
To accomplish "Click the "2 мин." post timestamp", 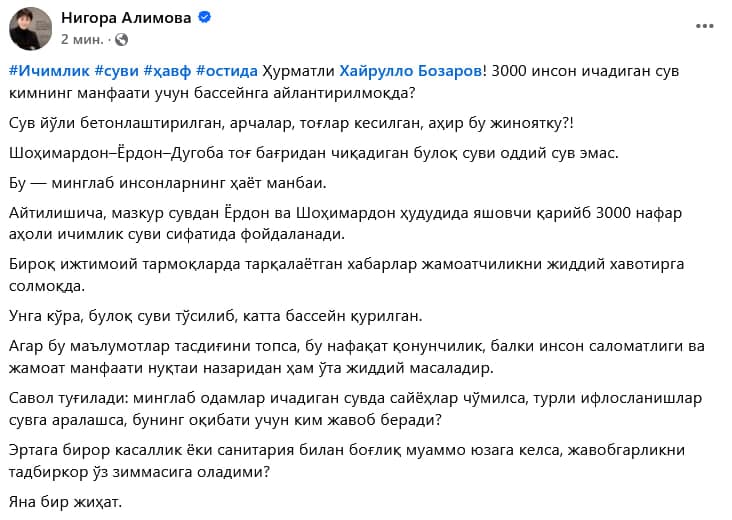I will click(x=82, y=40).
